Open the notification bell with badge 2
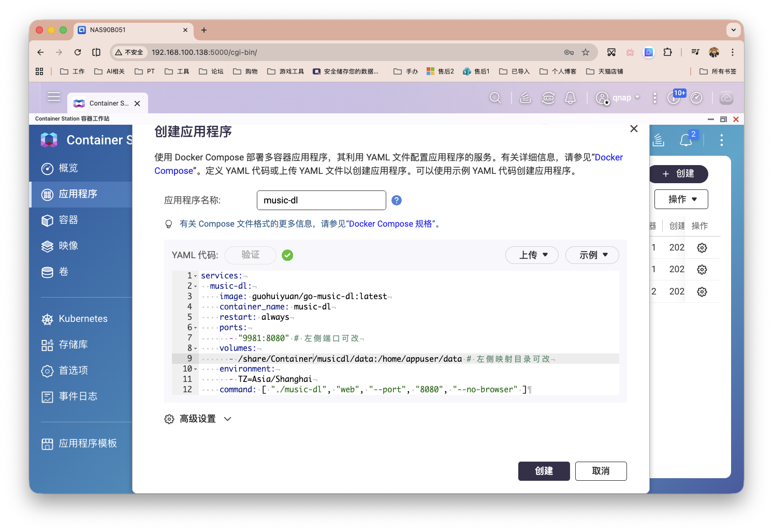This screenshot has height=532, width=773. (686, 140)
